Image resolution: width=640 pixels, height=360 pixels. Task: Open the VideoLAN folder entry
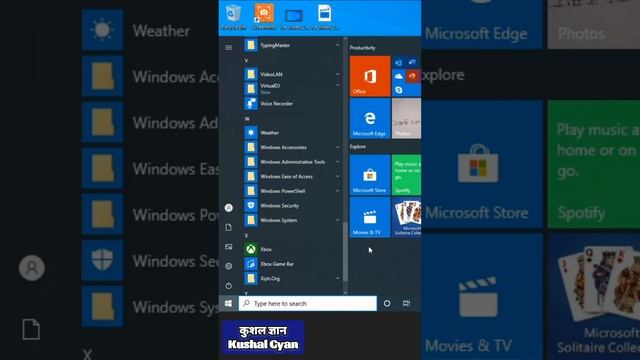pos(292,74)
